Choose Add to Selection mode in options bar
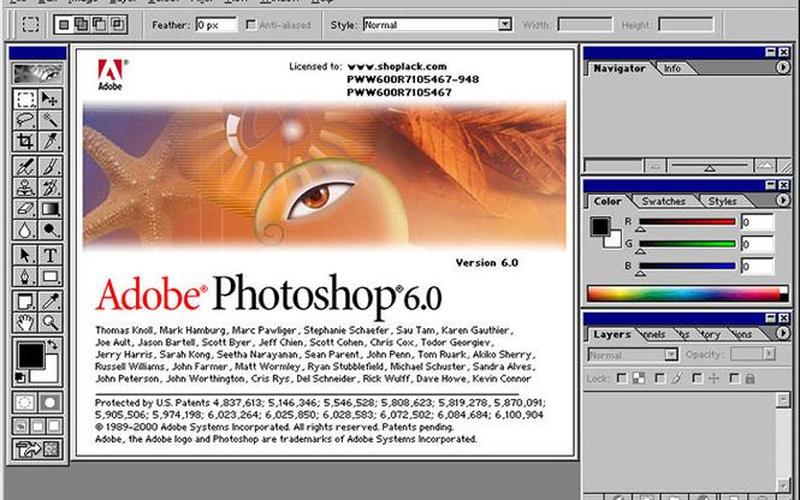Screen dimensions: 800x500 click(x=81, y=24)
